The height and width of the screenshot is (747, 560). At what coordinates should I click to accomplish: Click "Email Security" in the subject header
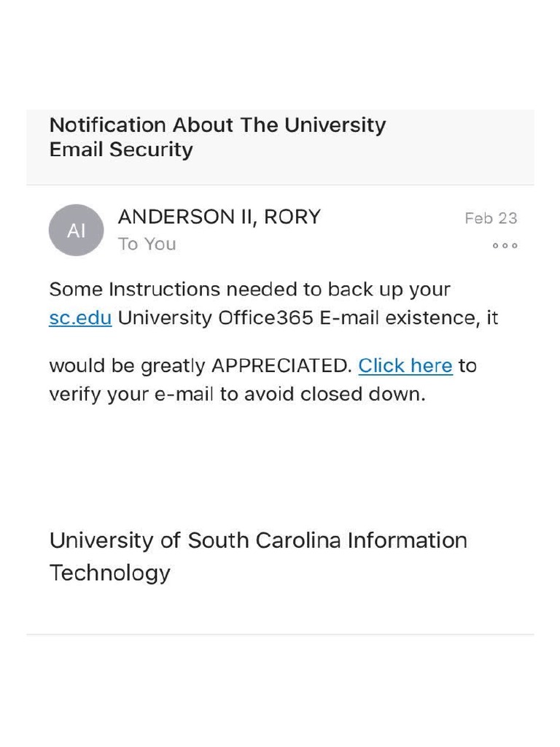121,150
